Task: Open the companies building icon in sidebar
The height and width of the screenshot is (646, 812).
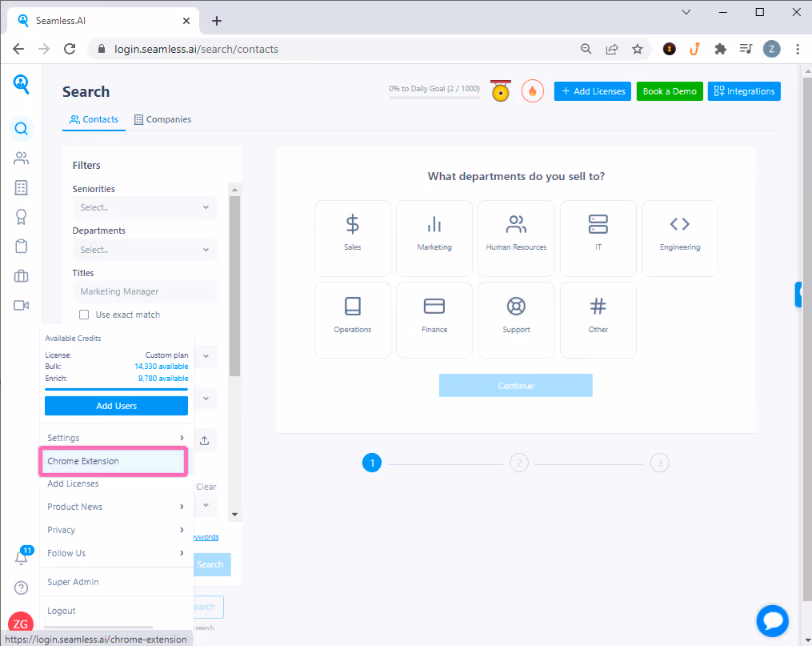Action: (22, 187)
